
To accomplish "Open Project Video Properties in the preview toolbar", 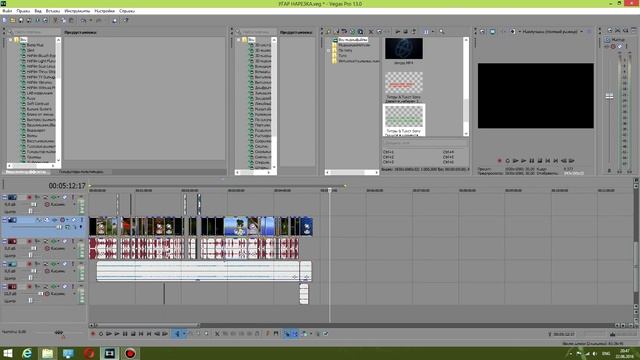I will (482, 31).
